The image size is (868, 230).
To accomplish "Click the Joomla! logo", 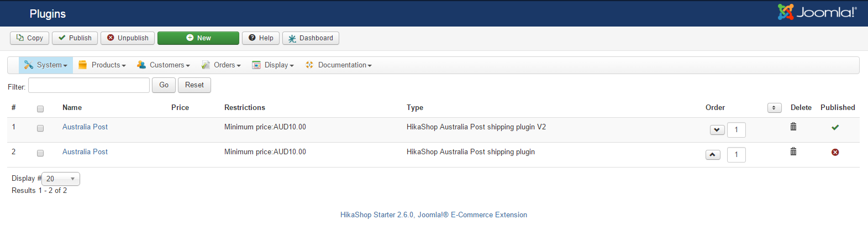I will [x=817, y=12].
